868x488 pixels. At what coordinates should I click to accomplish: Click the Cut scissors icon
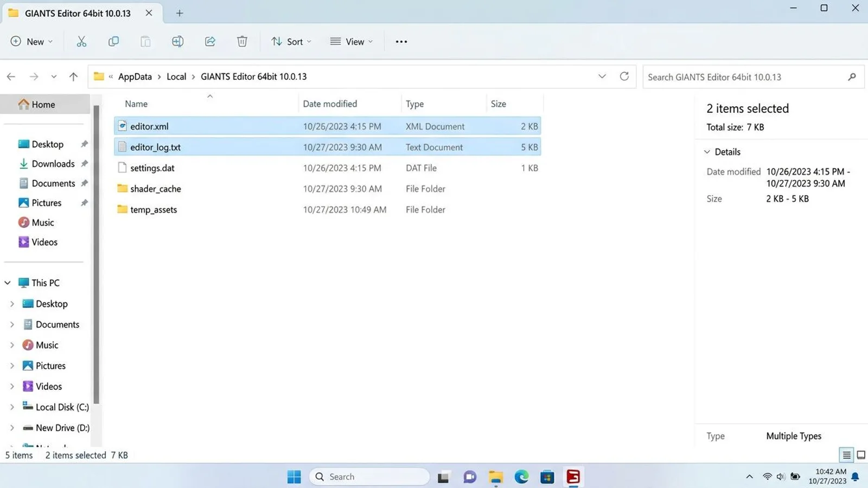point(81,42)
